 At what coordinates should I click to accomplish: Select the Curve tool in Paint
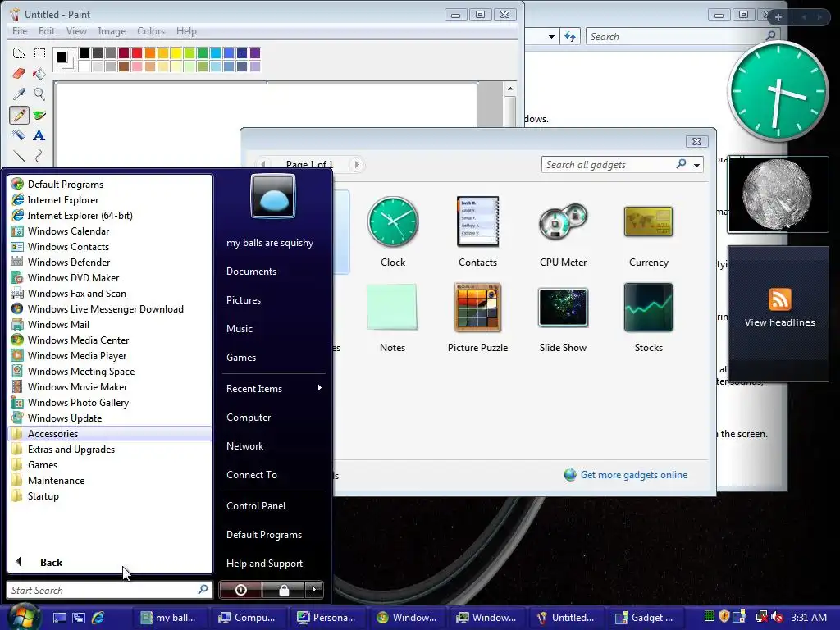pos(39,156)
